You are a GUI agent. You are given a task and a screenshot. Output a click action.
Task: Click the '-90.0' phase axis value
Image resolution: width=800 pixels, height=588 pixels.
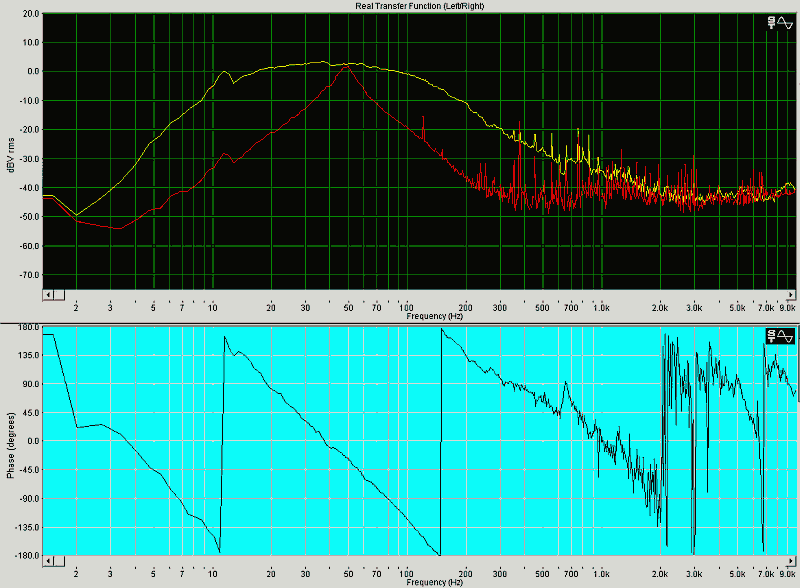30,499
